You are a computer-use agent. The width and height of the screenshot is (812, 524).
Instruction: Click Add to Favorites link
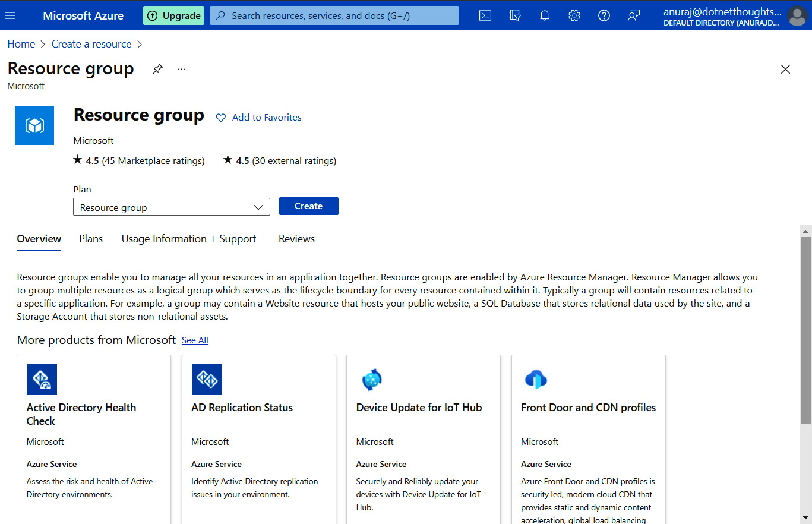[x=267, y=118]
